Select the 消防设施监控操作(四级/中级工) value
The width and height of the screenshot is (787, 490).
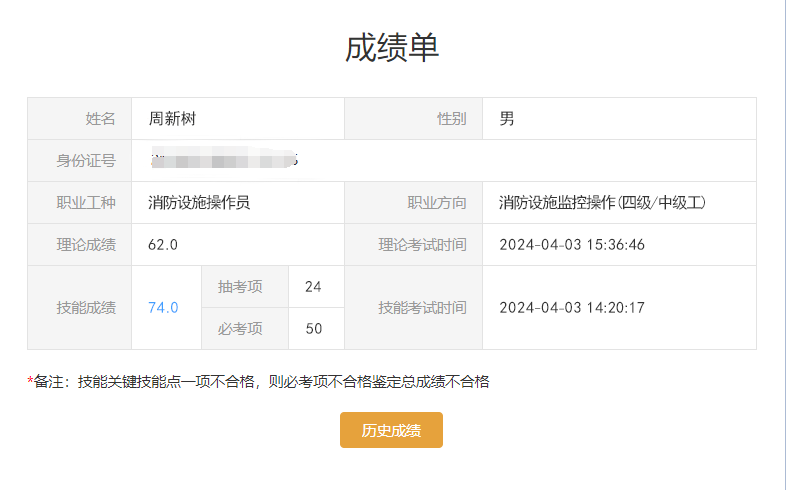(x=602, y=203)
